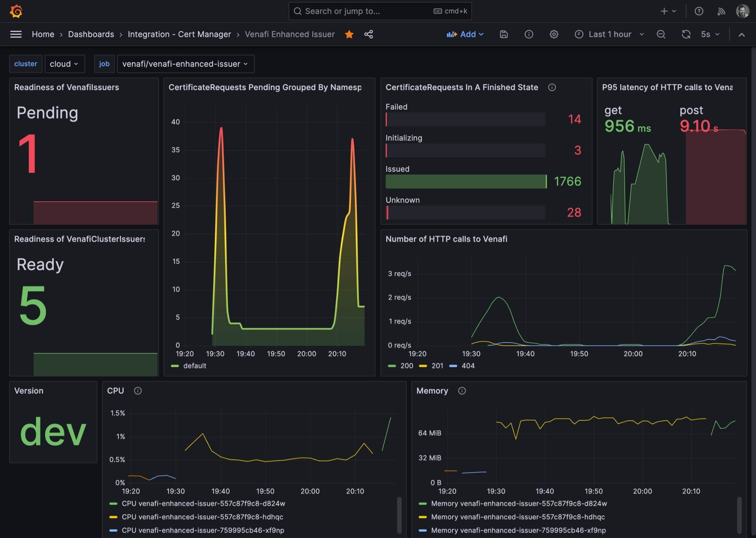Open the job dropdown venafi/venafi-enhanced-issuer

[185, 64]
